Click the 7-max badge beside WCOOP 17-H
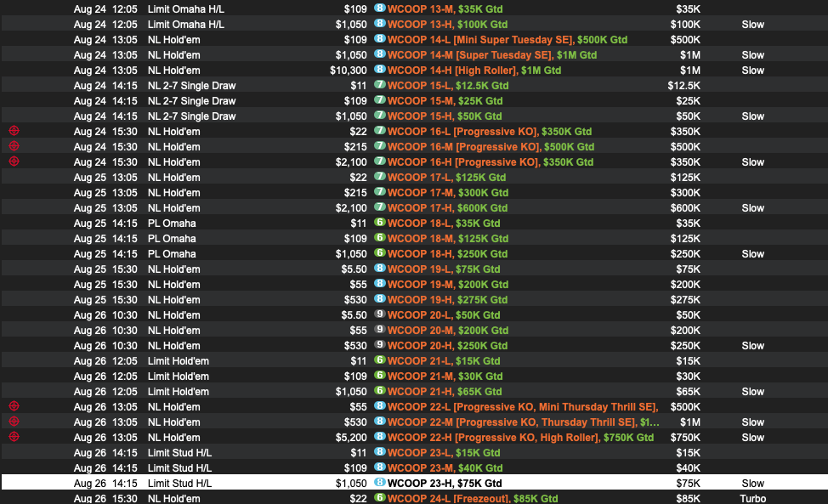This screenshot has width=828, height=504. pyautogui.click(x=380, y=207)
